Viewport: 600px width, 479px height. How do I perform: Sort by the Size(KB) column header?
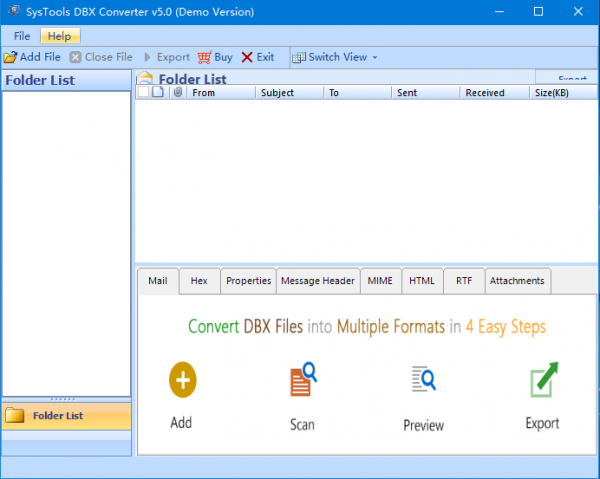pyautogui.click(x=563, y=93)
